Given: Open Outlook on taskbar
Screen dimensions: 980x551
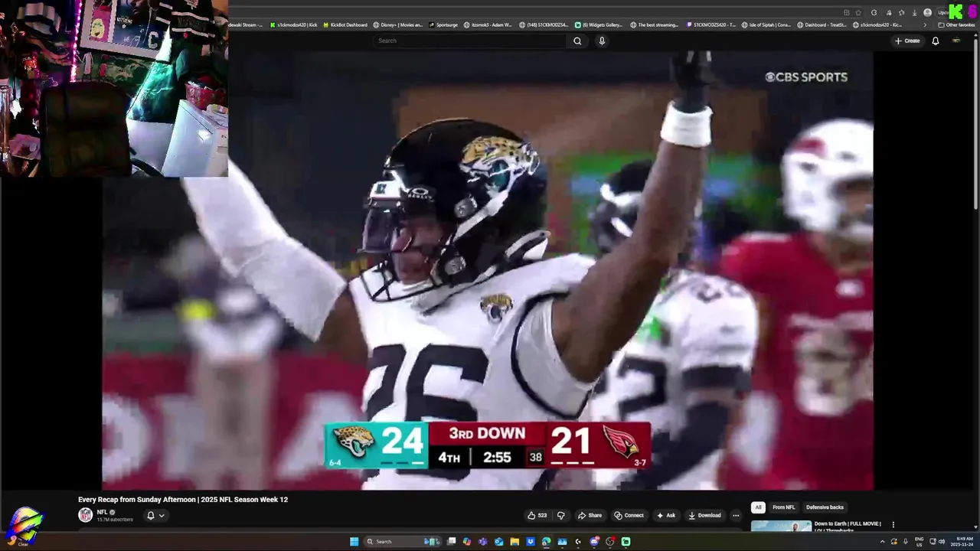Looking at the screenshot, I should (499, 542).
